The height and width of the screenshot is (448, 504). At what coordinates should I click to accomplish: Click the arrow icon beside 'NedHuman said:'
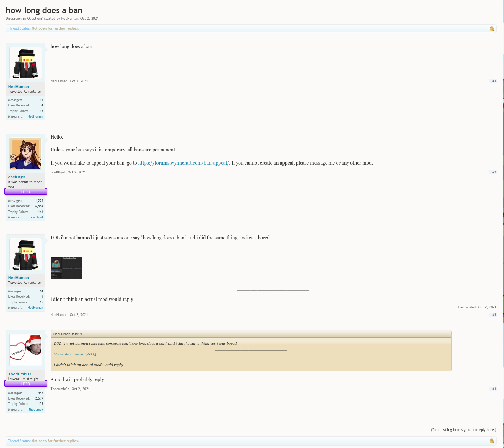[81, 334]
